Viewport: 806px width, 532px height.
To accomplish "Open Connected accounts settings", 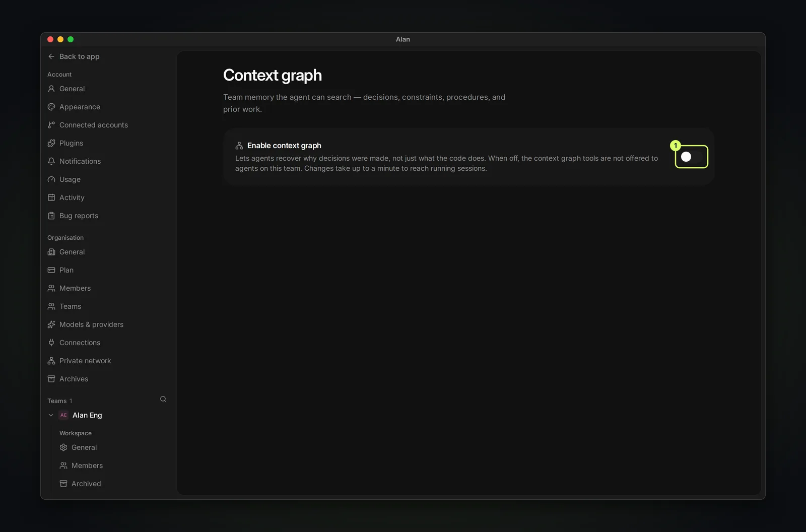I will 94,125.
